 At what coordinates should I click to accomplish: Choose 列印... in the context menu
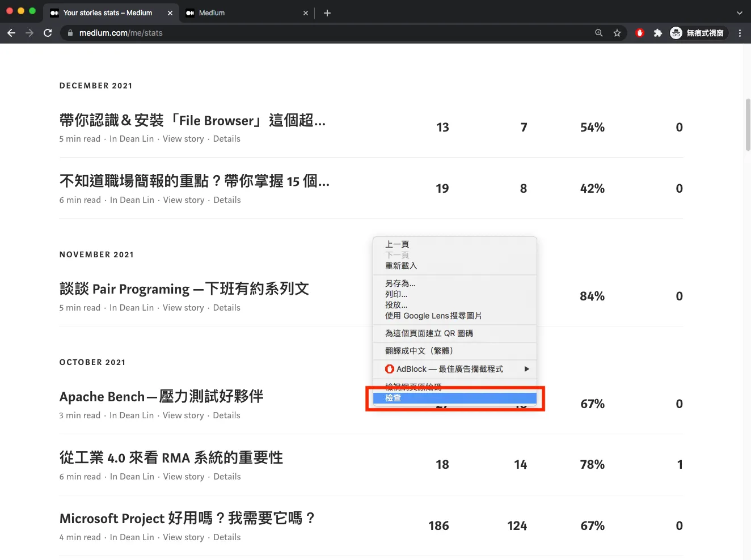pyautogui.click(x=455, y=294)
